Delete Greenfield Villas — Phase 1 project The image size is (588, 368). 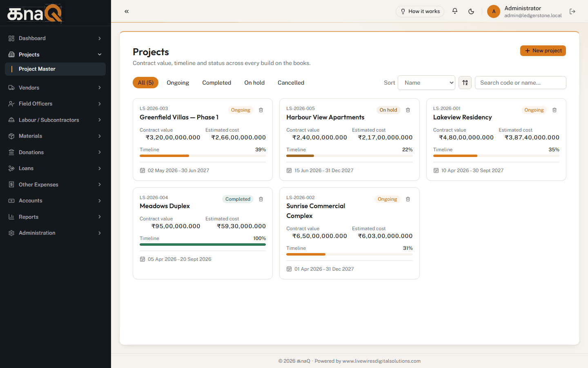[x=261, y=110]
